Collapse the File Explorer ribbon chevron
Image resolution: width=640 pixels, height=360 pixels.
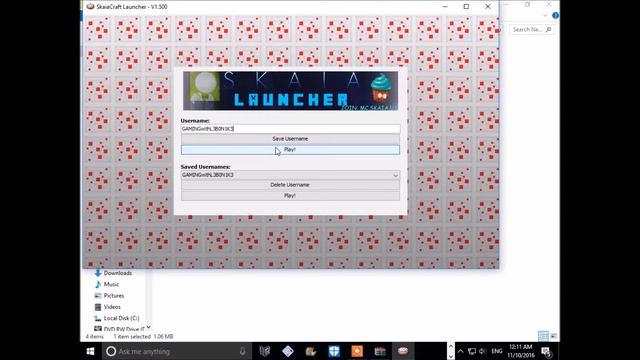[x=545, y=16]
